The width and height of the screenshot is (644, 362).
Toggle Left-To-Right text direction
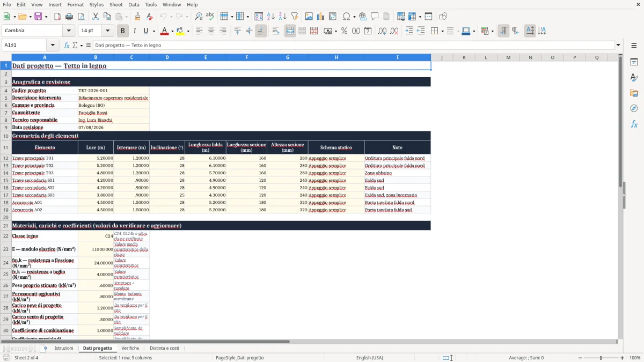coord(503,31)
